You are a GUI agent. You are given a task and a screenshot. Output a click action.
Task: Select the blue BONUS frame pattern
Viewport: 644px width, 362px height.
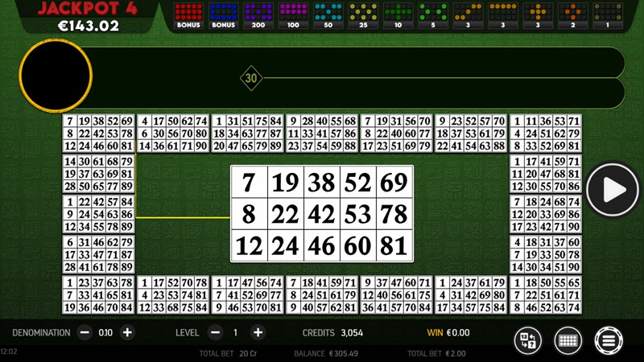tap(224, 16)
